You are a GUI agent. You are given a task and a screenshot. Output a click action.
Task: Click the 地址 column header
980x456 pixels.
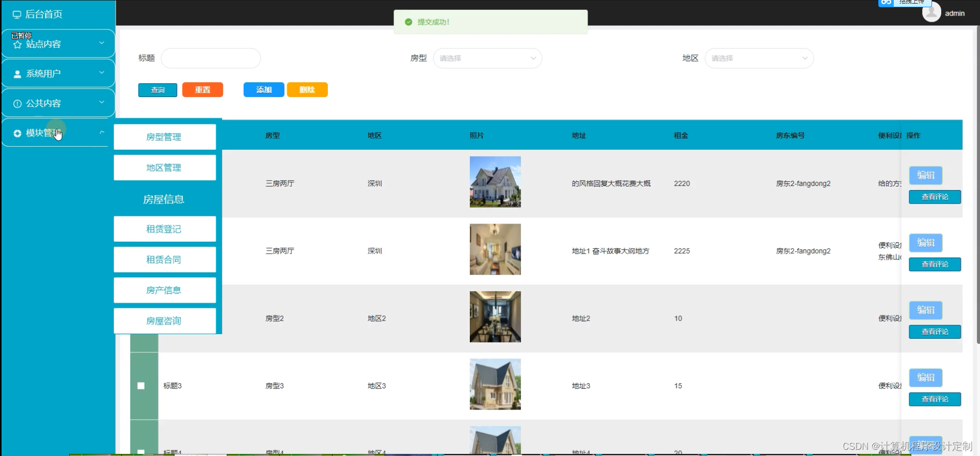point(579,136)
